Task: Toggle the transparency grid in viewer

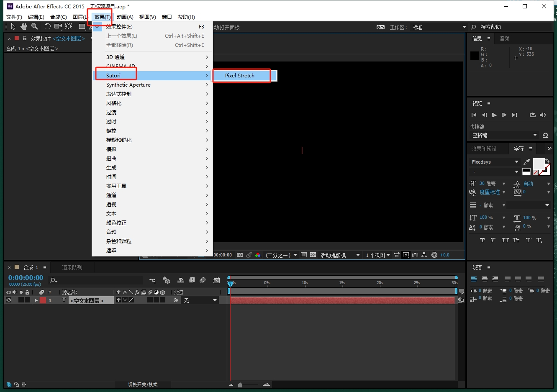Action: click(x=313, y=255)
